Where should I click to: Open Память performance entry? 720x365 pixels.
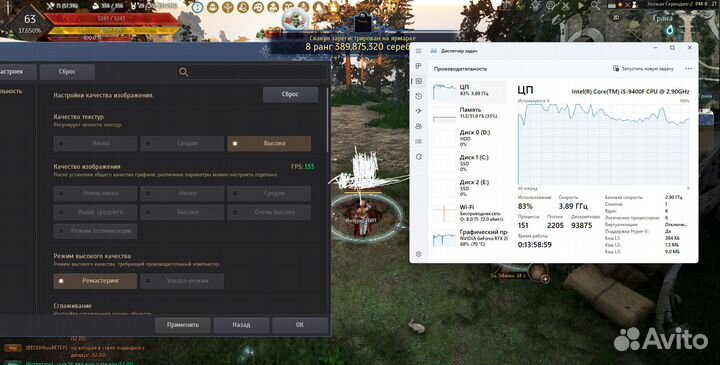469,113
